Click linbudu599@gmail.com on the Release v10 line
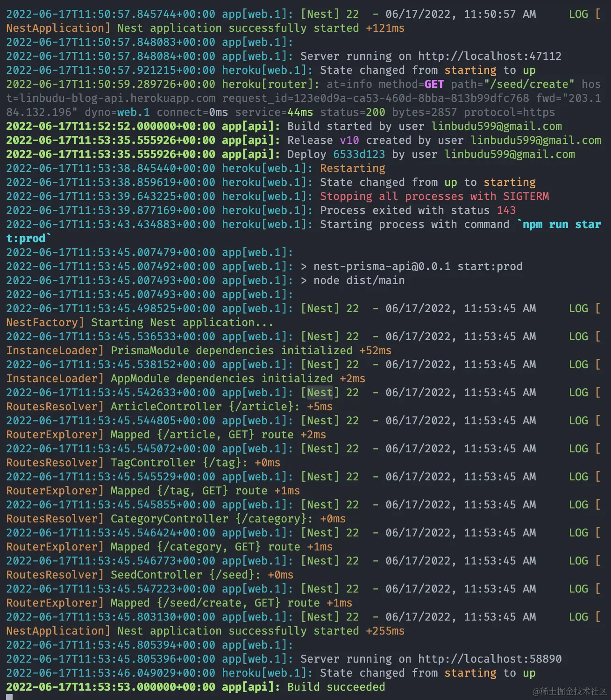The height and width of the screenshot is (700, 611). tap(536, 140)
